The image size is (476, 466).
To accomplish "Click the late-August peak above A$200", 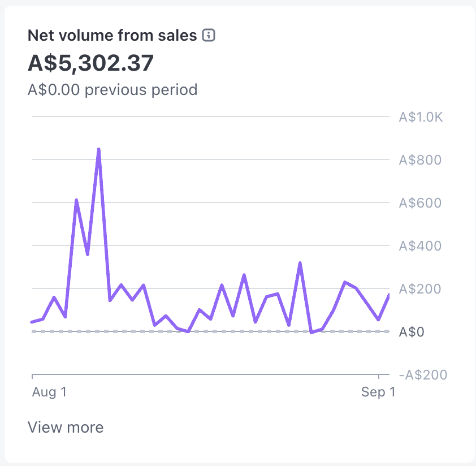I will click(300, 263).
